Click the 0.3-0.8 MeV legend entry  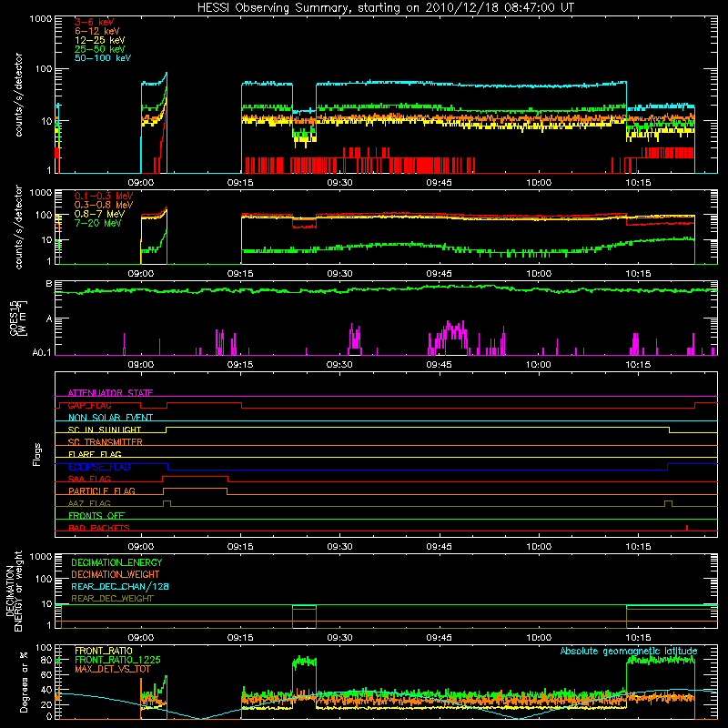(x=104, y=205)
